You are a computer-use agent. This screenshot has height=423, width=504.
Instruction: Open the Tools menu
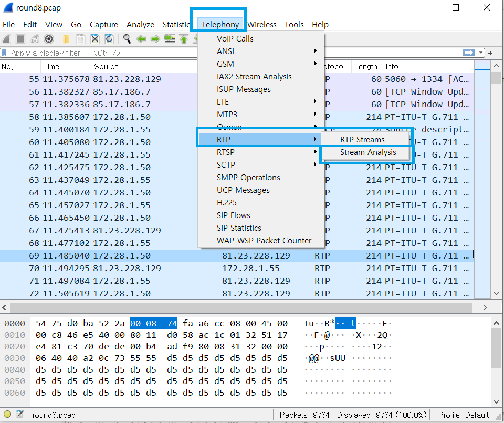point(294,25)
